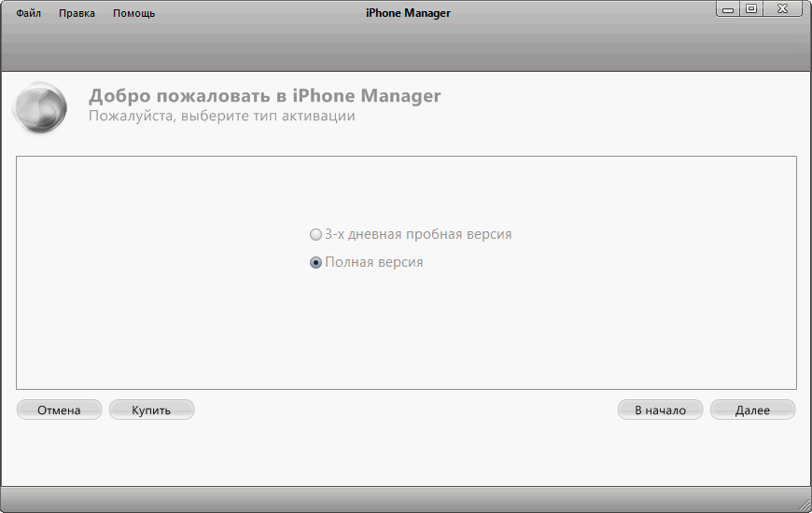
Task: Open the Помощь menu
Action: (133, 13)
